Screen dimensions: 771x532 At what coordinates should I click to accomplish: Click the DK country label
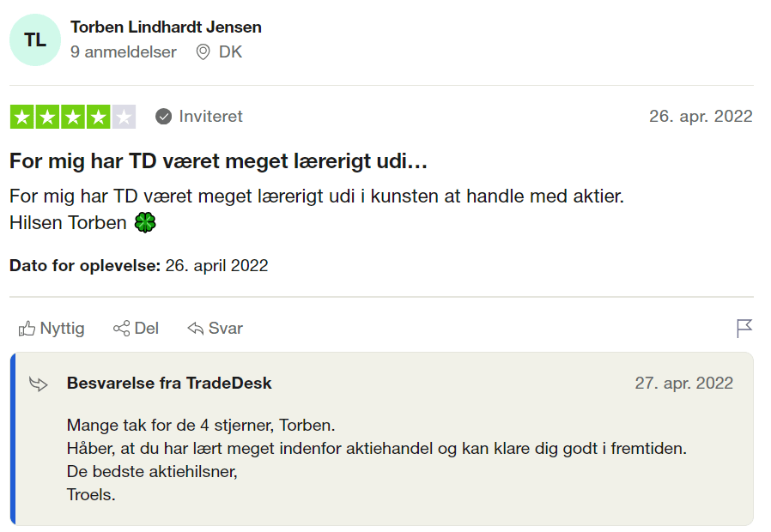click(230, 52)
